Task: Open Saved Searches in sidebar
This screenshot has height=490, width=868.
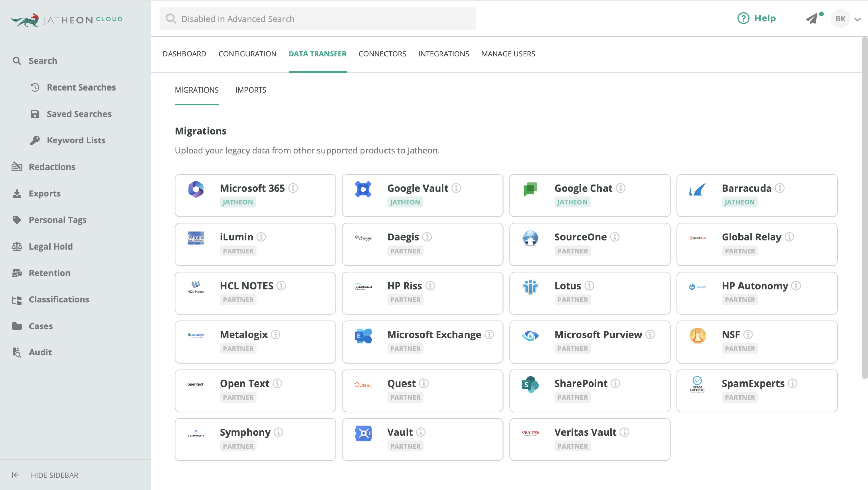Action: (x=79, y=114)
